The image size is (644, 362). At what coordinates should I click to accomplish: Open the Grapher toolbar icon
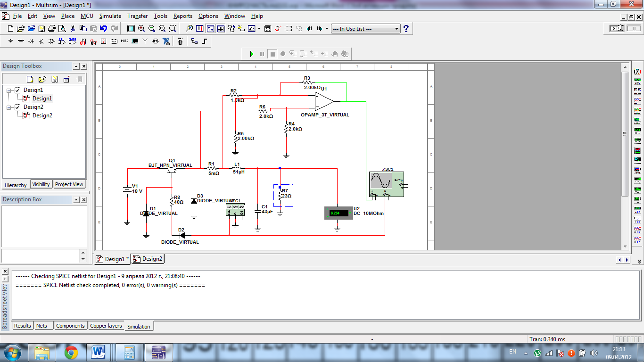pyautogui.click(x=251, y=29)
